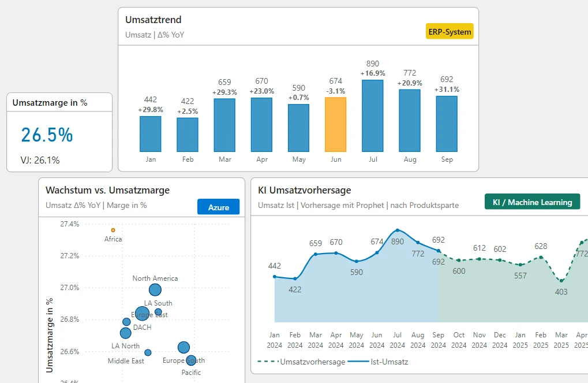The height and width of the screenshot is (383, 588).
Task: Click the 403 forecast data label
Action: tap(561, 292)
